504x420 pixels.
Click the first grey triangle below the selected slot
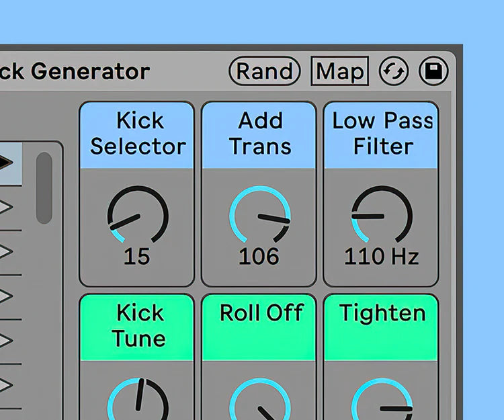[6, 206]
